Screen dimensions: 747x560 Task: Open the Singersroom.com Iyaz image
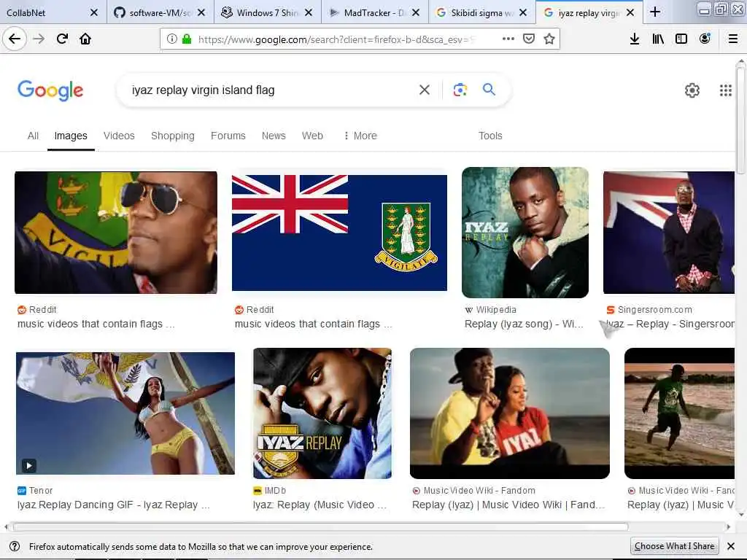[x=668, y=233]
